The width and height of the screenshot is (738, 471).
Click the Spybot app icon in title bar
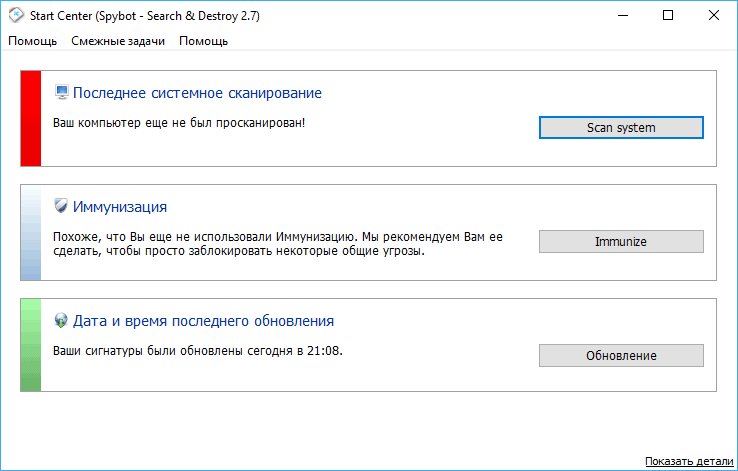(x=16, y=15)
